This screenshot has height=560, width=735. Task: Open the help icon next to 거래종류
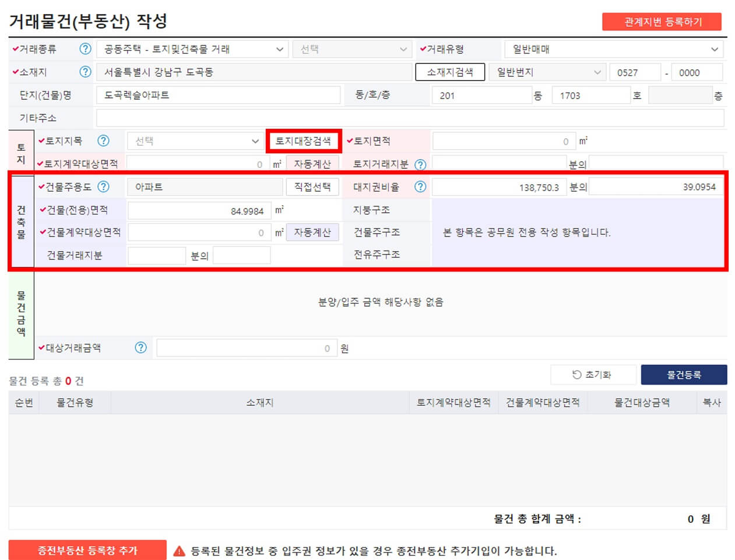pyautogui.click(x=85, y=49)
